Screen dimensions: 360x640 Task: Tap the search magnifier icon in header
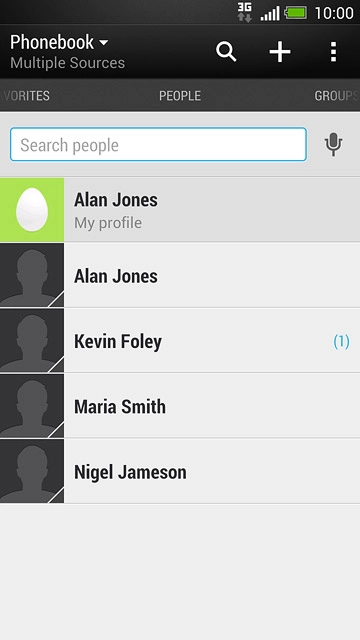(x=226, y=52)
